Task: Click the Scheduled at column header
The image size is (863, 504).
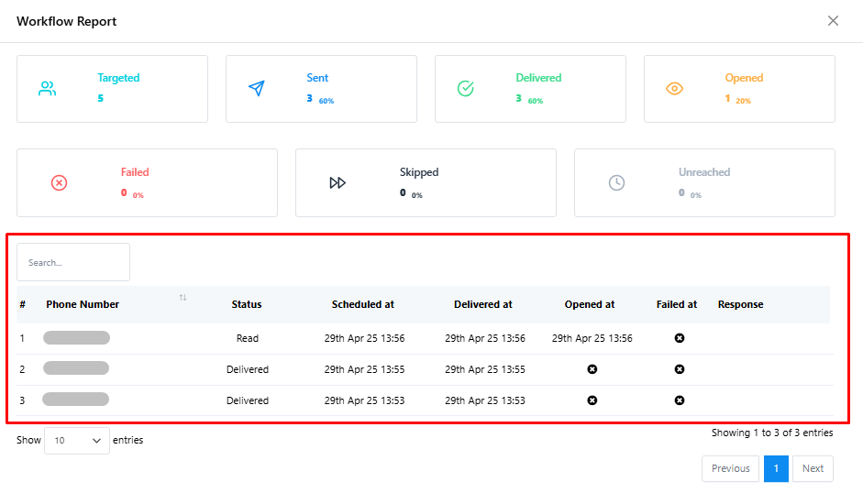Action: pos(362,304)
